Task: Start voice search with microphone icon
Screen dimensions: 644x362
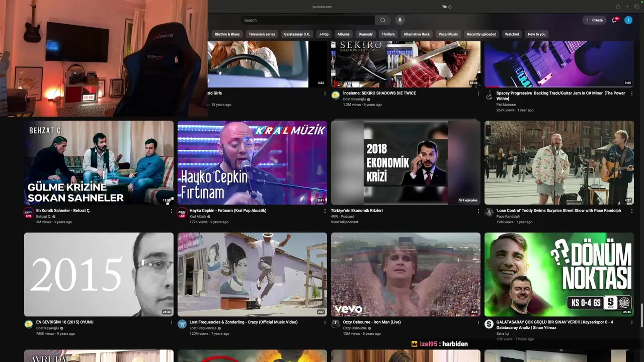Action: click(400, 20)
